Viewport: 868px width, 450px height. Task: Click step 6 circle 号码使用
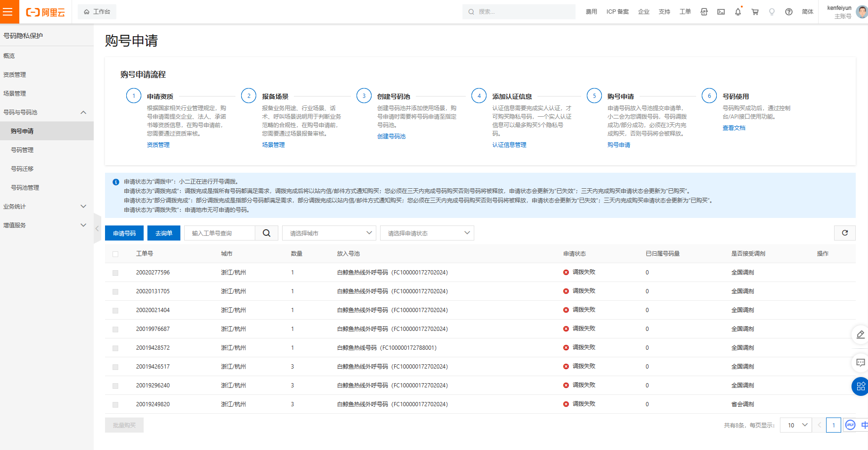[x=709, y=96]
